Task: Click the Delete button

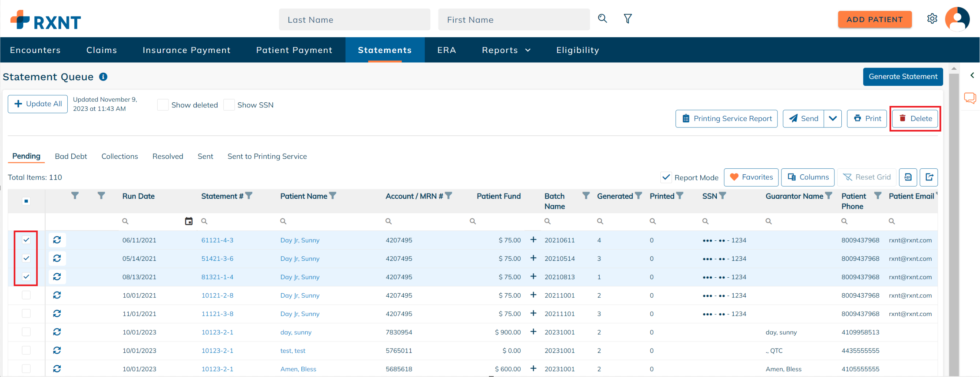Action: 915,119
